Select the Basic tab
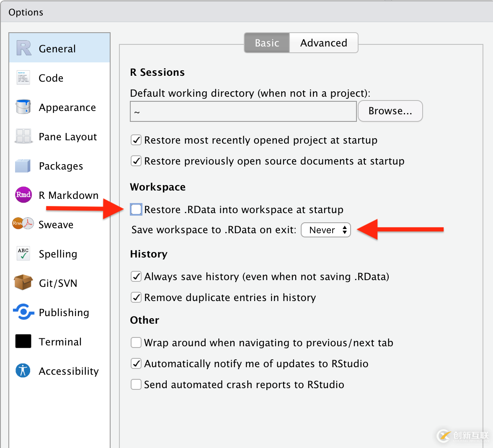493x448 pixels. [x=267, y=43]
